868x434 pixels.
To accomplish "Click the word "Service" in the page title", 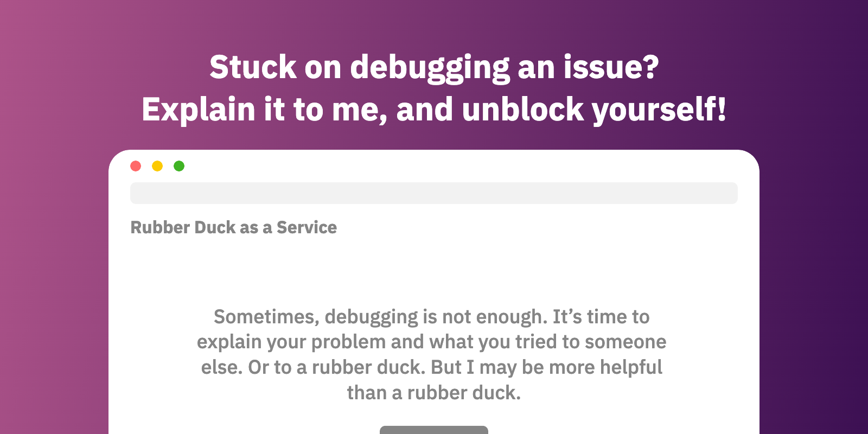I will pyautogui.click(x=307, y=227).
